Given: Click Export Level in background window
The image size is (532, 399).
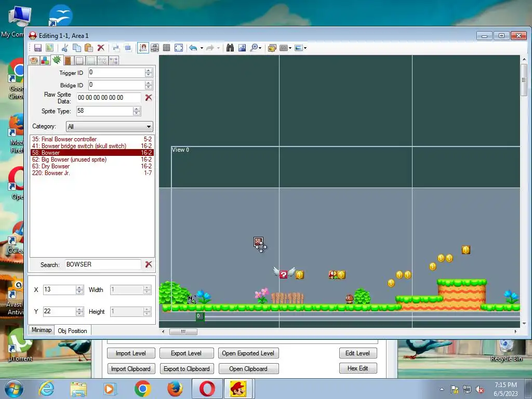Looking at the screenshot, I should 187,353.
